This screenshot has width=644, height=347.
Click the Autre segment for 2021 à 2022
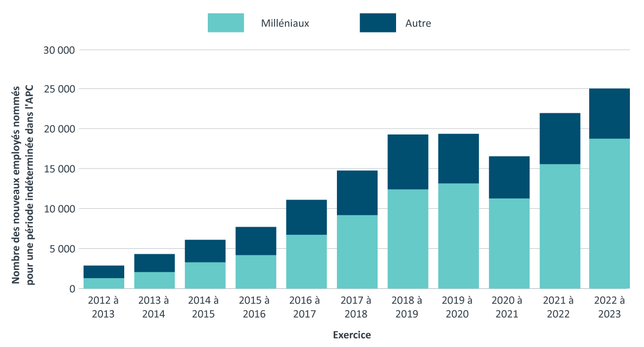[x=559, y=138]
